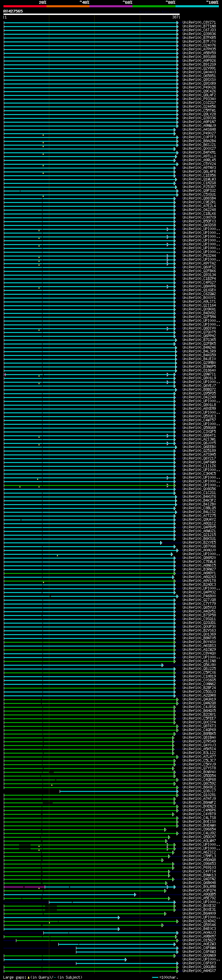The width and height of the screenshot is (222, 980).
Task: Click UniRef100_C4YBT9 label
Action: (199, 814)
